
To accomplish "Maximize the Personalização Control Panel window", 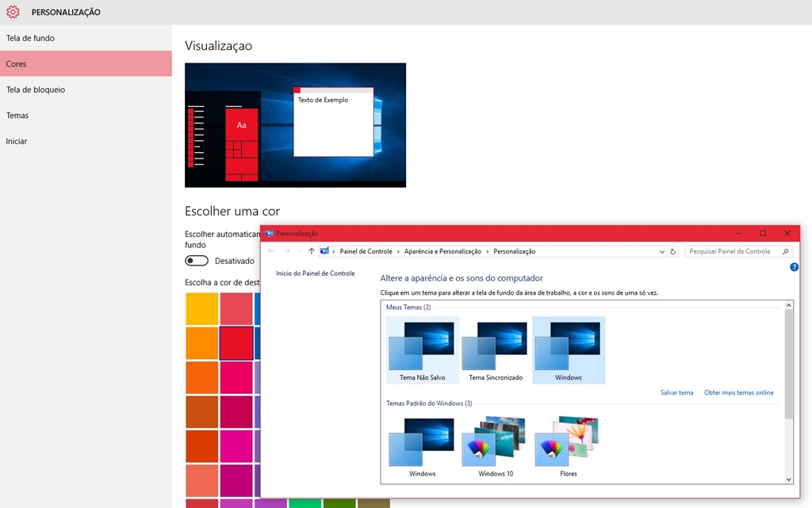I will click(x=763, y=233).
